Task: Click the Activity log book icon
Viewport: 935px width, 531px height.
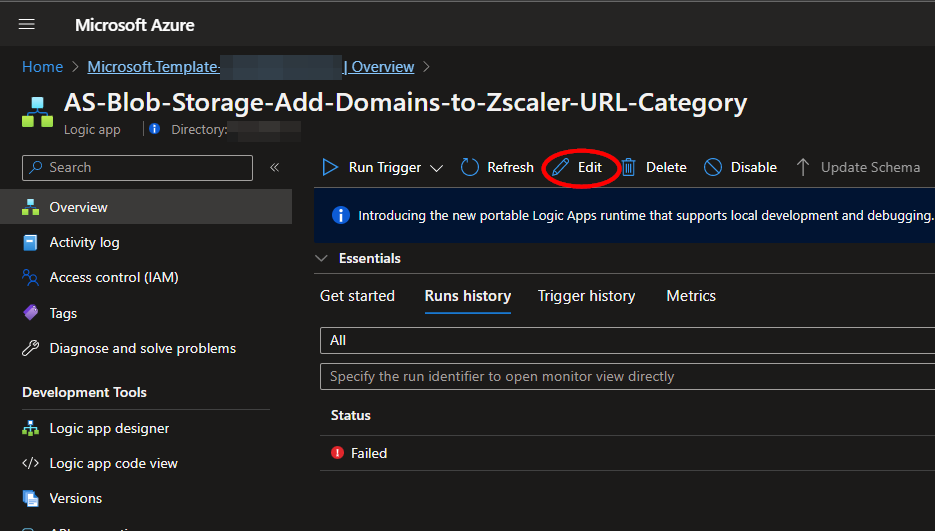Action: pyautogui.click(x=30, y=242)
